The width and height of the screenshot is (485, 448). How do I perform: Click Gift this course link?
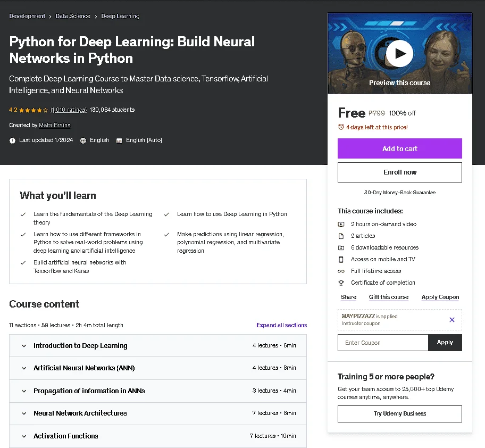coord(389,297)
